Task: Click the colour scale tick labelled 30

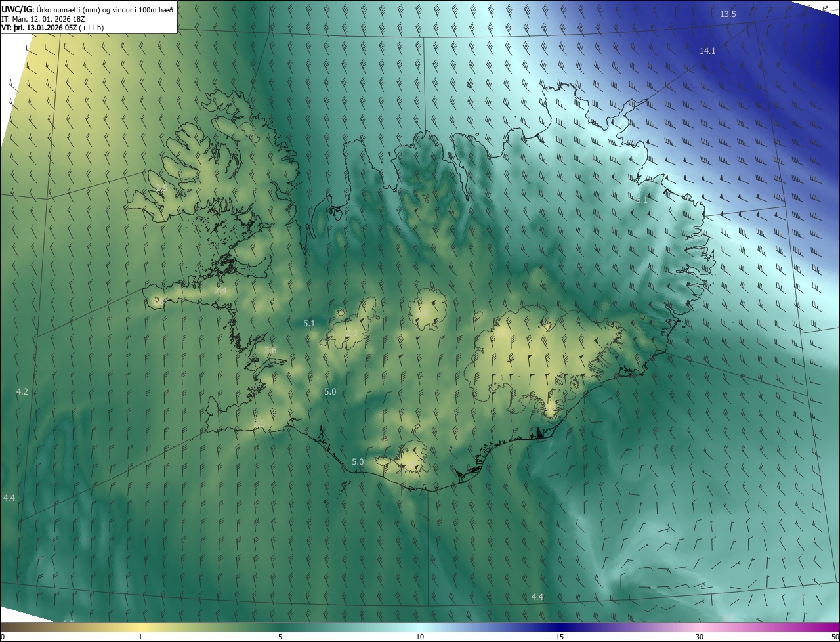Action: tap(700, 637)
